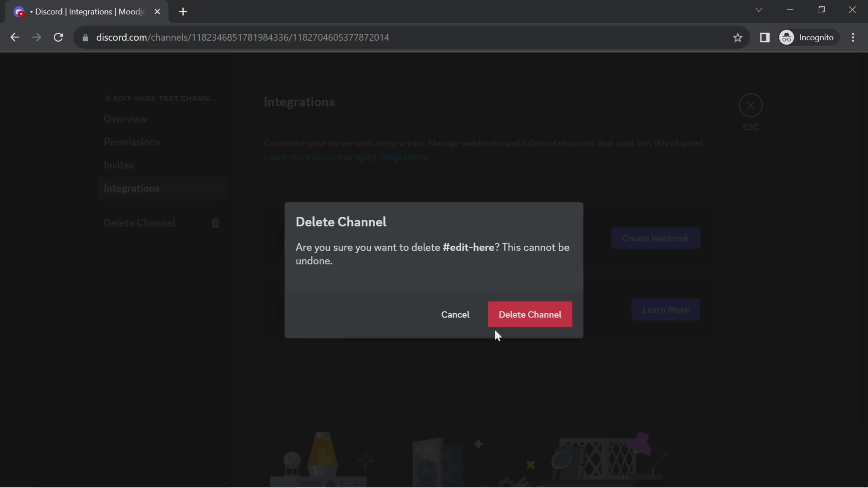868x488 pixels.
Task: Close settings with the ESC circle button
Action: point(750,106)
